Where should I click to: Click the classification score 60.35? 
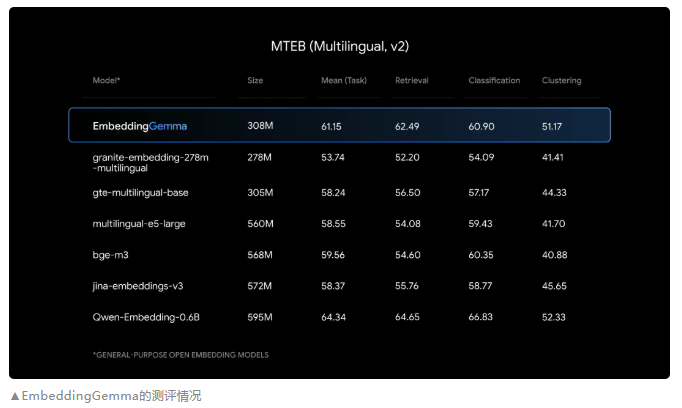(481, 254)
